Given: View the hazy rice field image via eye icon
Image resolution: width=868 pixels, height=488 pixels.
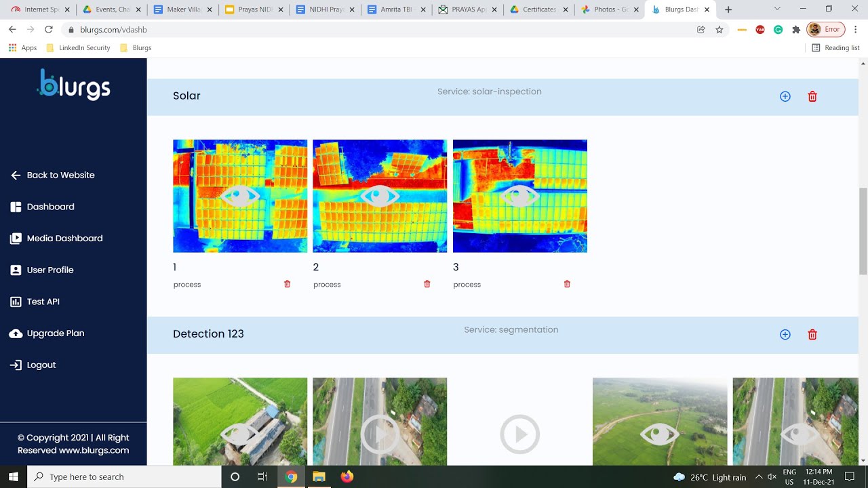Looking at the screenshot, I should point(660,434).
